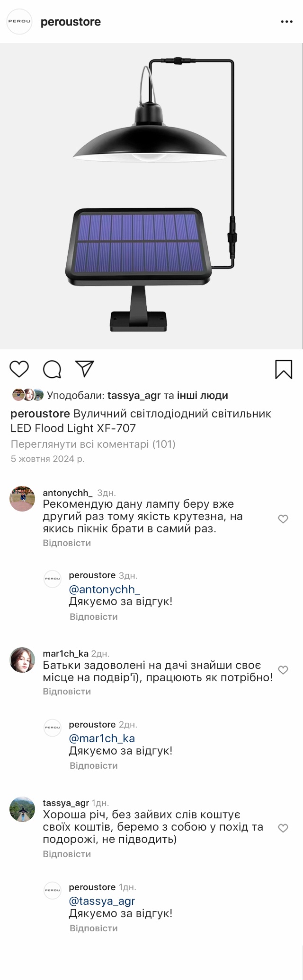303x980 pixels.
Task: Open tassya_agr comment avatar
Action: tap(22, 809)
